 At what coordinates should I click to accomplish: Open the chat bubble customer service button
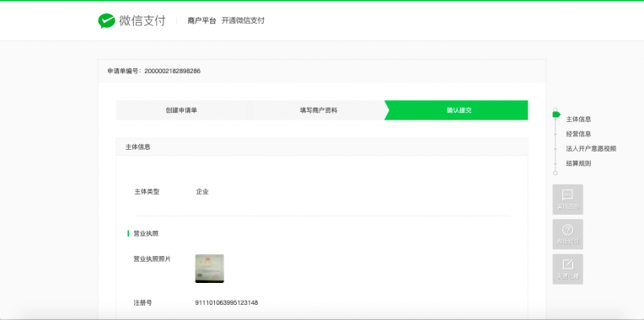[567, 200]
